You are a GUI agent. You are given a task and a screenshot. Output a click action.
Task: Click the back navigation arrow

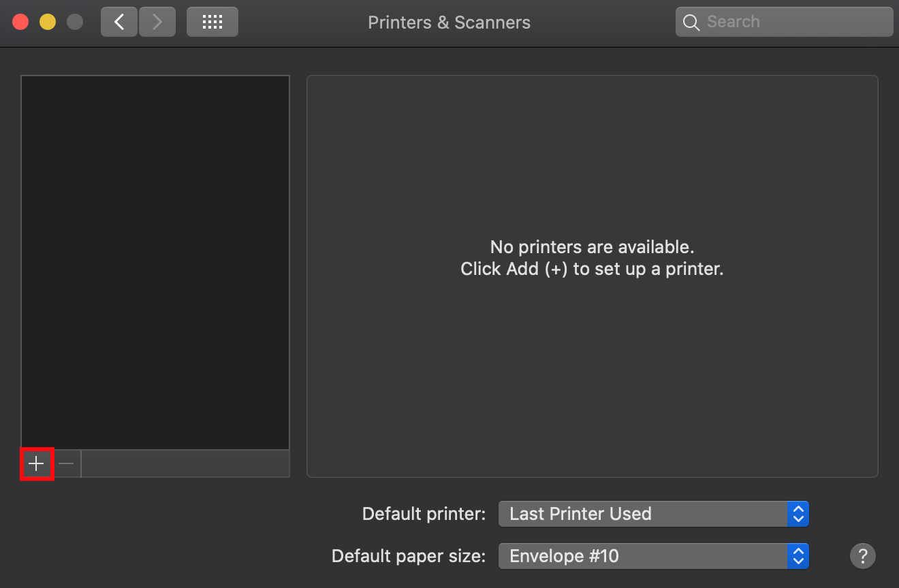coord(119,21)
